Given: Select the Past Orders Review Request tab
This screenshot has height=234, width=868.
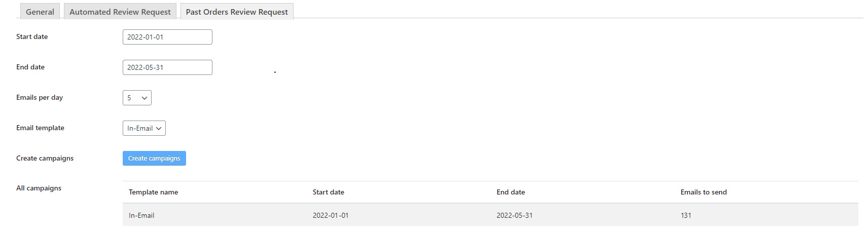Looking at the screenshot, I should tap(237, 12).
